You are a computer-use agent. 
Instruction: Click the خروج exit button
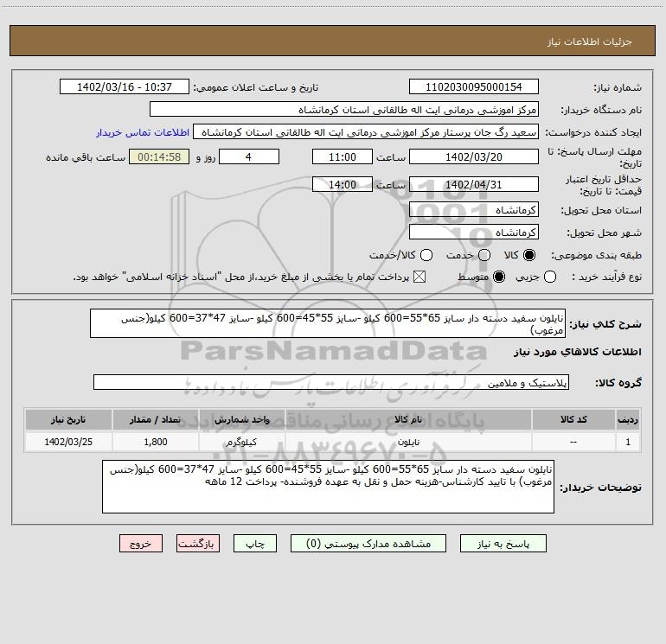141,544
